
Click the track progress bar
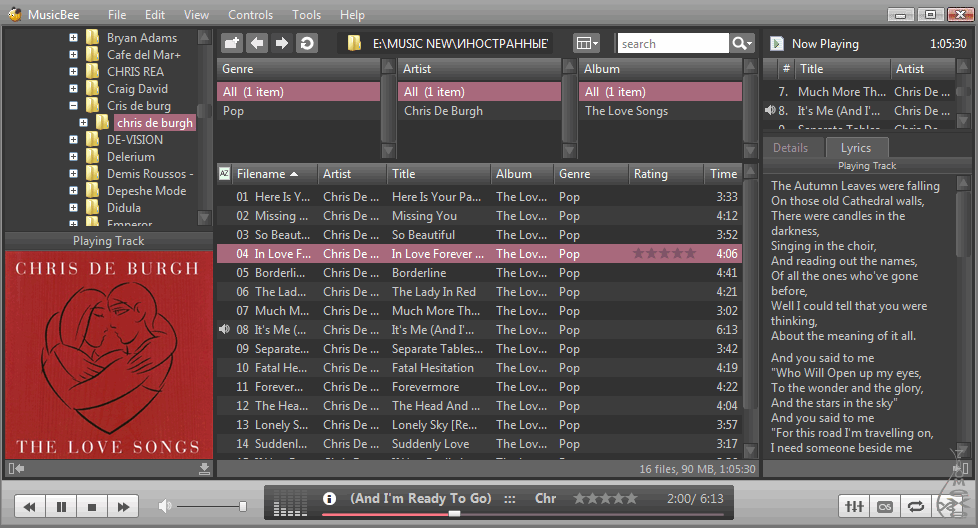[523, 514]
